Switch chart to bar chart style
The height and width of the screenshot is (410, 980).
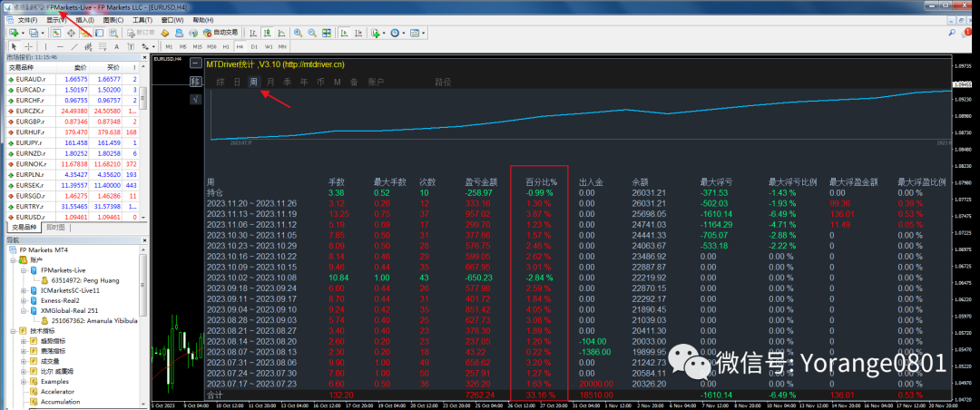pyautogui.click(x=253, y=33)
